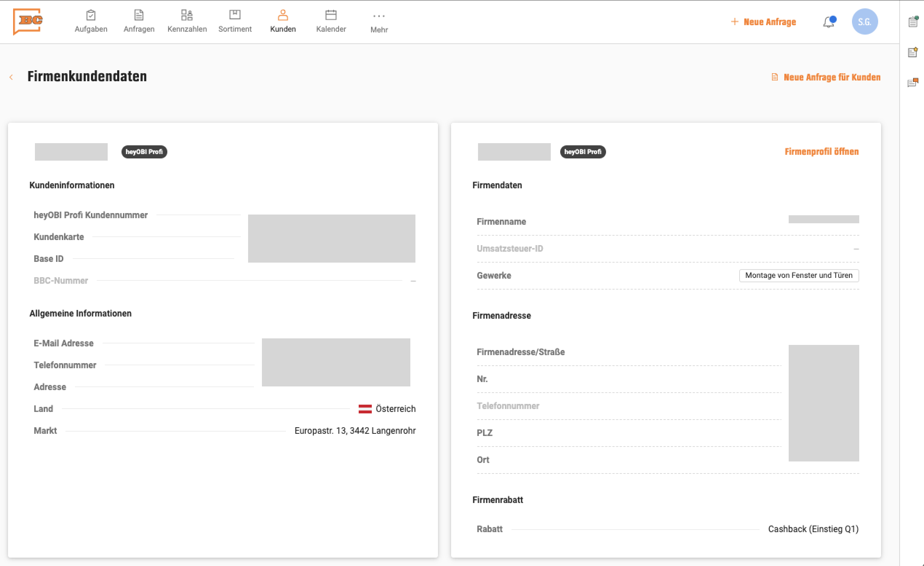
Task: Open sidebar chat icon with orange bubble
Action: [913, 83]
